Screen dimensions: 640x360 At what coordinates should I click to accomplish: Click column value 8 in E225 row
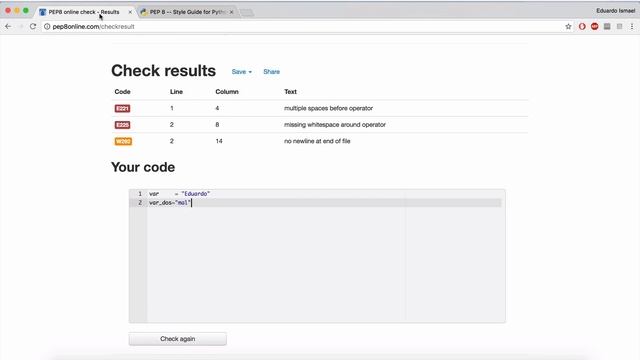217,125
